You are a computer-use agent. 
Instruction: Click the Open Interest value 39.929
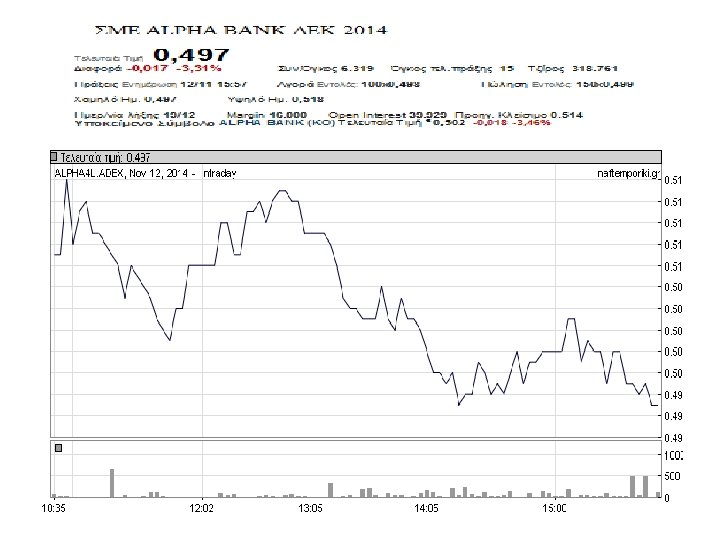(x=427, y=114)
